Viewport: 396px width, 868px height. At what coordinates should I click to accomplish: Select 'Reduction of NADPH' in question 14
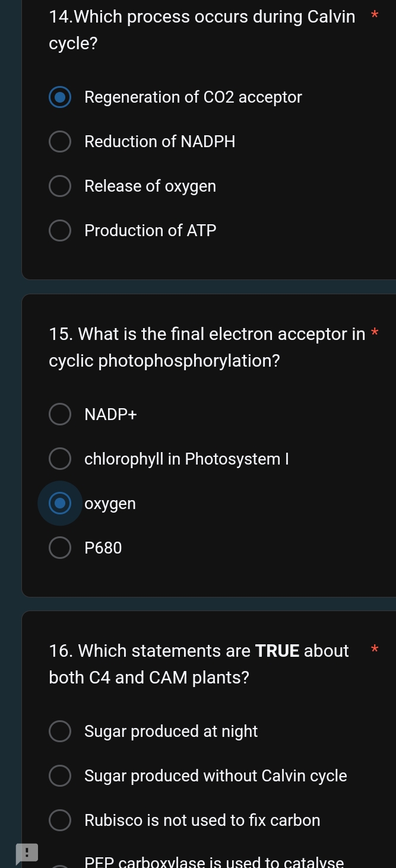60,141
